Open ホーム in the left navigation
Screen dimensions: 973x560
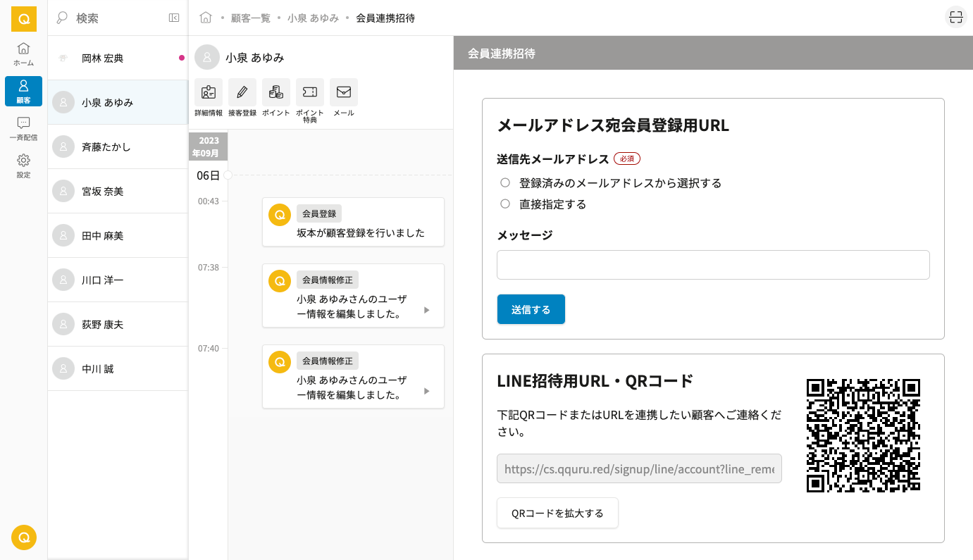23,54
